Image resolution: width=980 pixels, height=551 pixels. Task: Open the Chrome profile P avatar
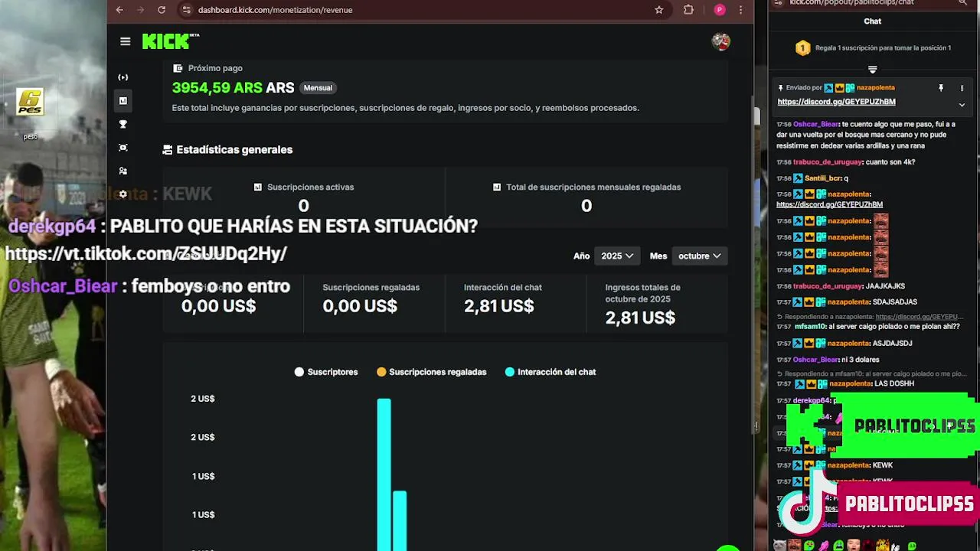point(719,10)
